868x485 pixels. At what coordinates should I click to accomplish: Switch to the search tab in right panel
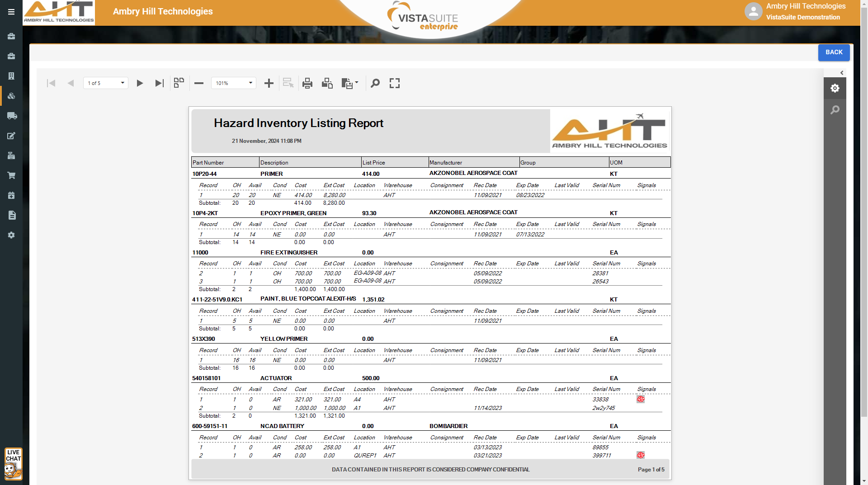pyautogui.click(x=835, y=110)
